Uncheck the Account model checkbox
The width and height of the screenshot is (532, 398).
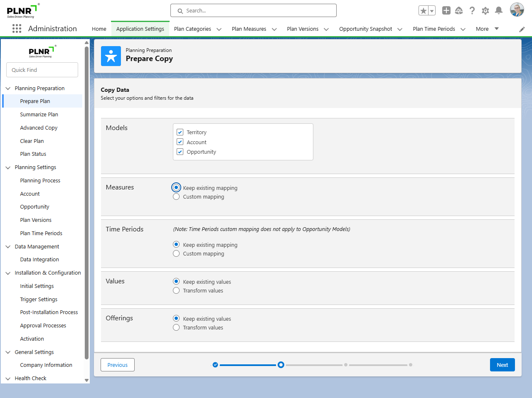[180, 142]
